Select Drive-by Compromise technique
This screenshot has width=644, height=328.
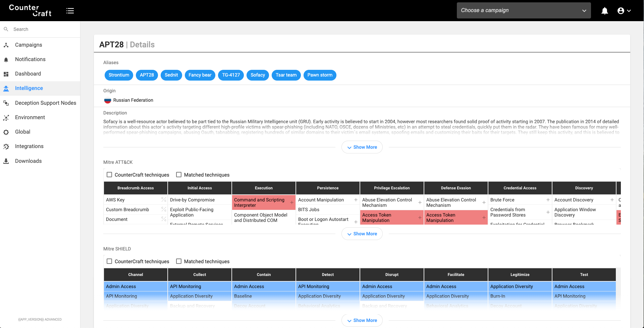(x=200, y=200)
